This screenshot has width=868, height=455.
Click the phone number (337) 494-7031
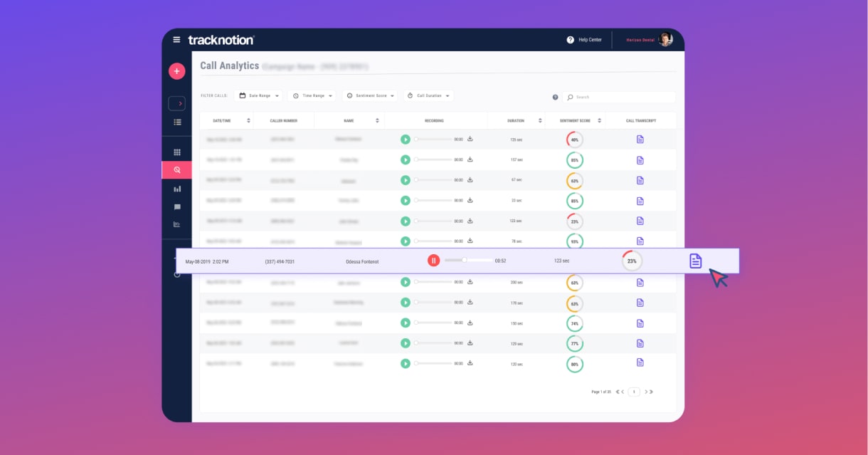(280, 261)
